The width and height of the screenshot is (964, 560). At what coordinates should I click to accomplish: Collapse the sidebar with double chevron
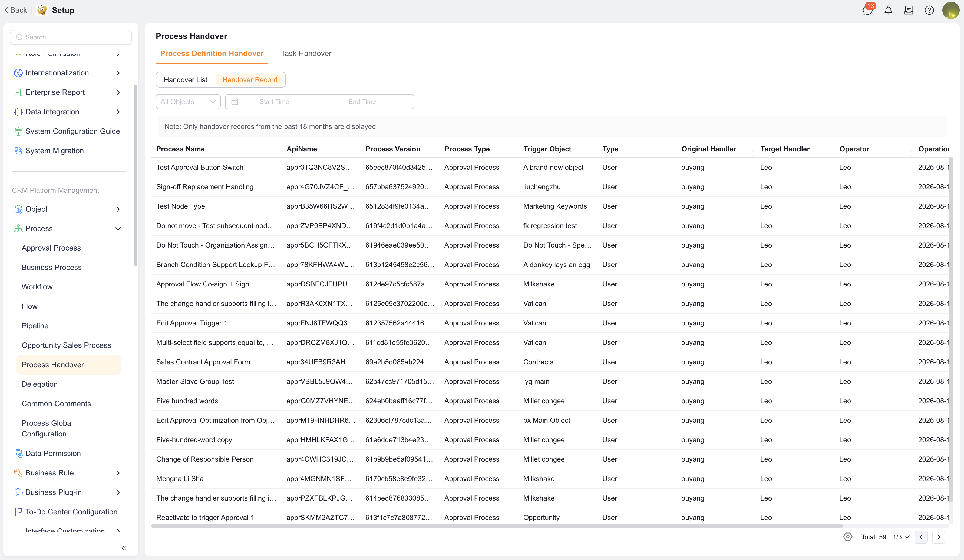click(x=124, y=548)
